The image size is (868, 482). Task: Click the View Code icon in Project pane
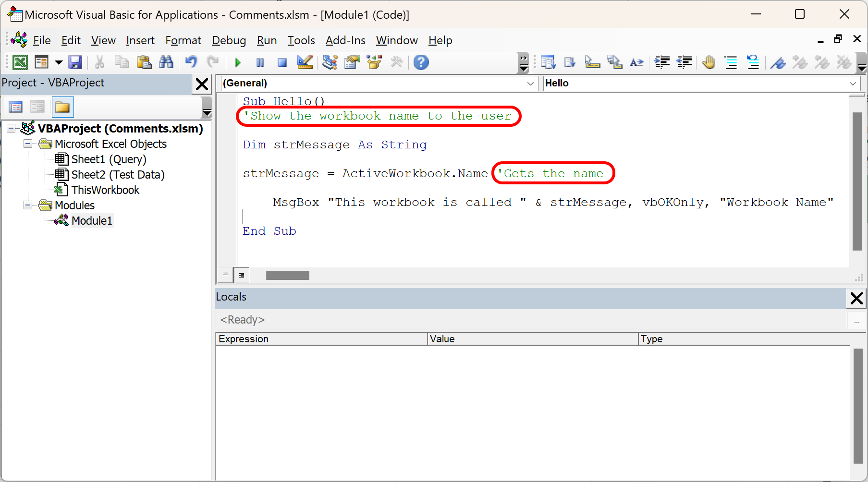(16, 107)
